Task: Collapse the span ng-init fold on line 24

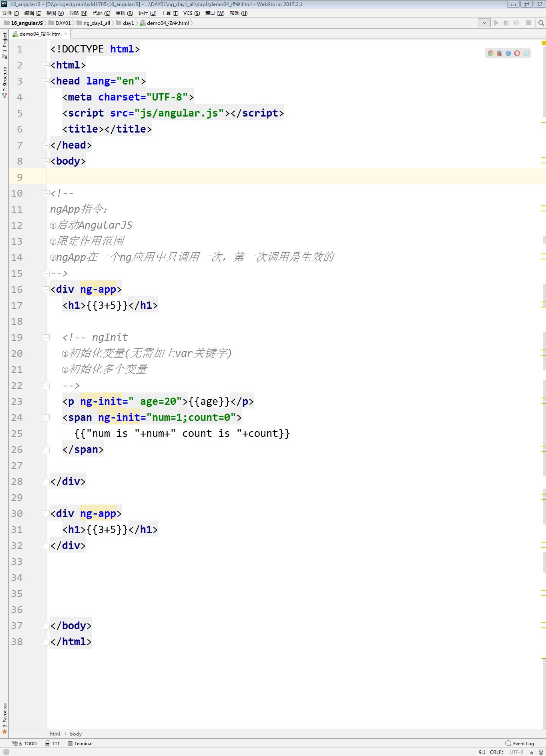Action: tap(46, 418)
